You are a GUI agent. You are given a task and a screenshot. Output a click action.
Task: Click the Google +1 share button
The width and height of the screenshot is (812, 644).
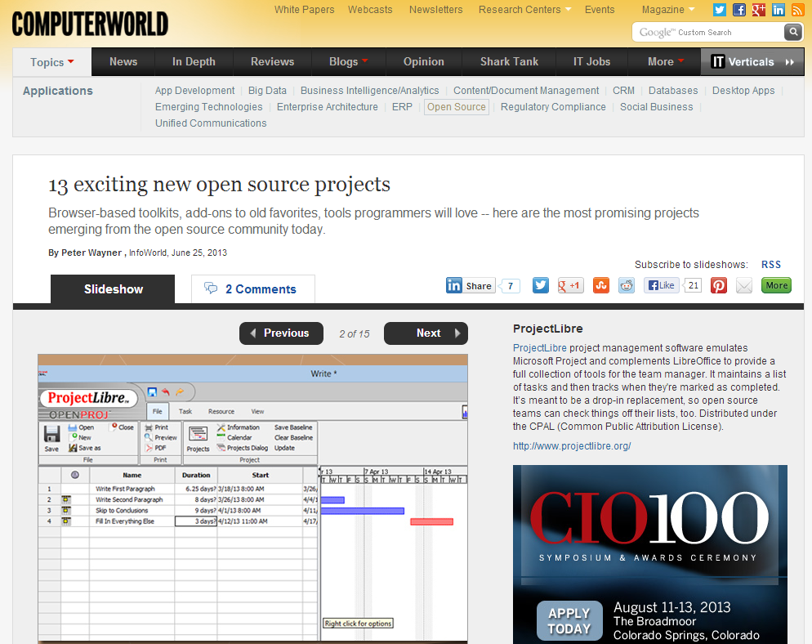570,285
